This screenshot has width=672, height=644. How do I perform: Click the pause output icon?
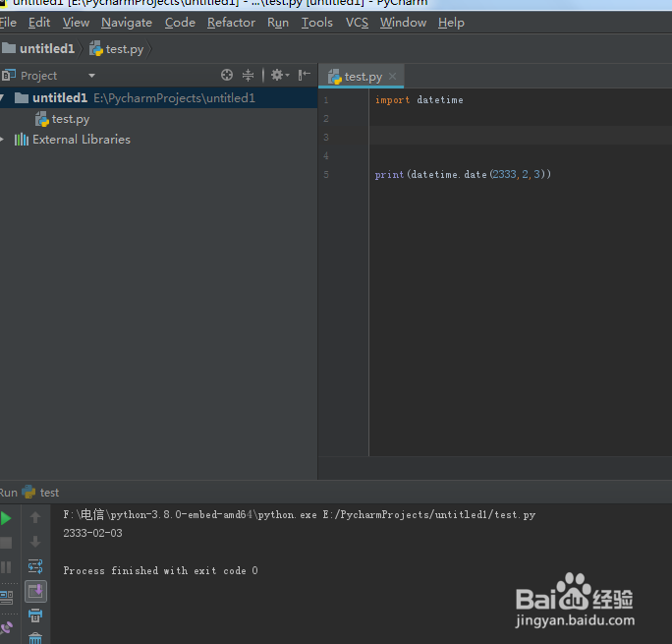point(6,567)
